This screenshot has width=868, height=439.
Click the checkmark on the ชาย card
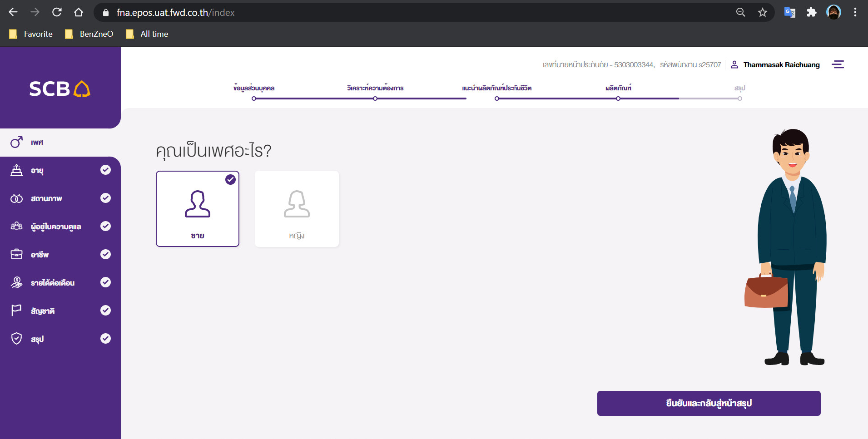click(x=231, y=179)
